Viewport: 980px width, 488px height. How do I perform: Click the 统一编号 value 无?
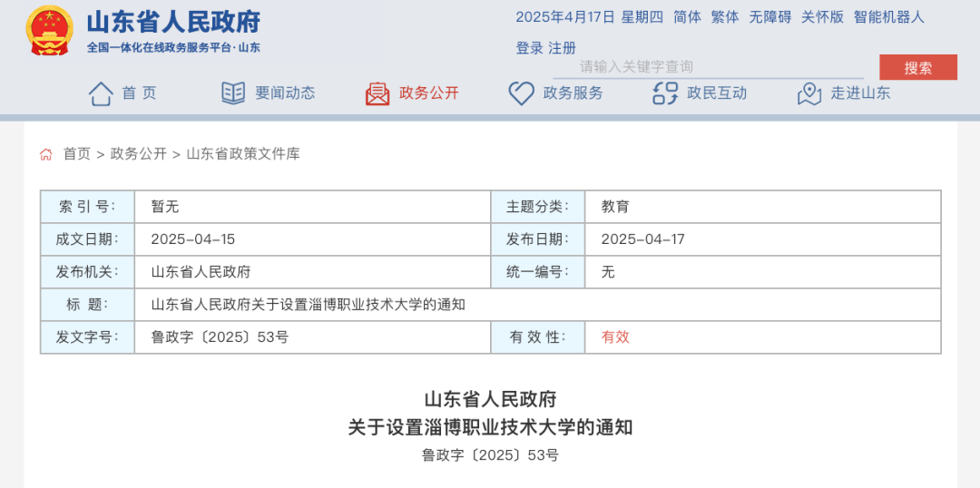(608, 272)
